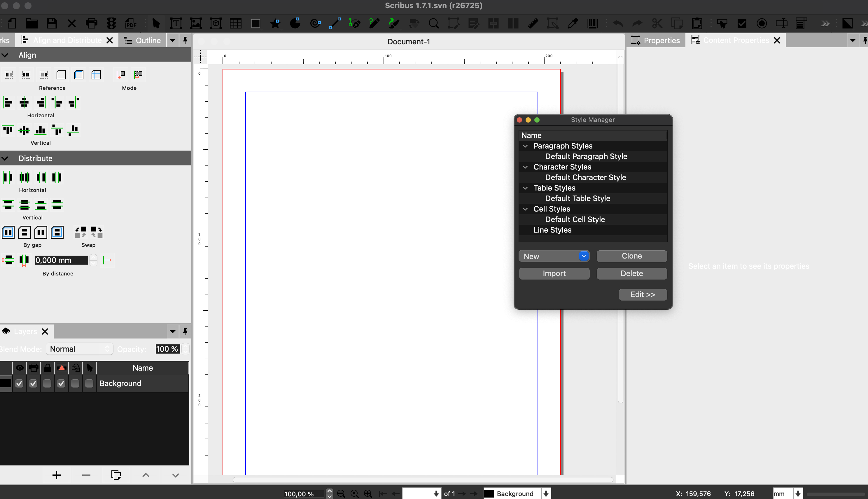Click the Preflight Verifier traffic light icon
Screen dimensions: 868x499
click(111, 23)
